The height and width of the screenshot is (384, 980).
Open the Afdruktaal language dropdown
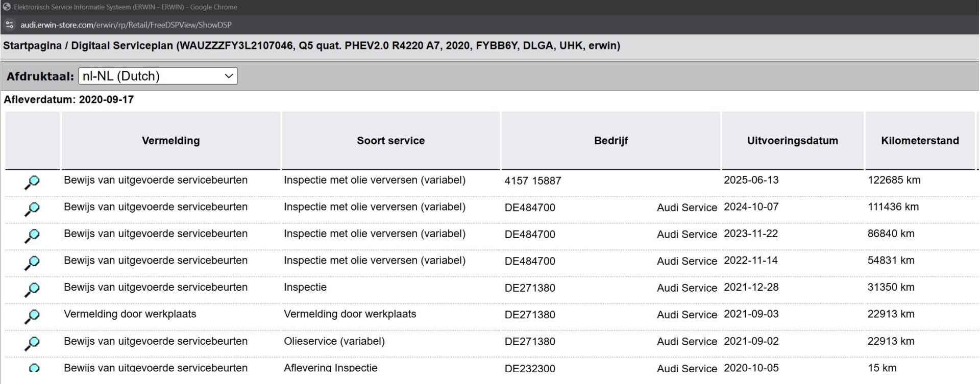point(158,76)
